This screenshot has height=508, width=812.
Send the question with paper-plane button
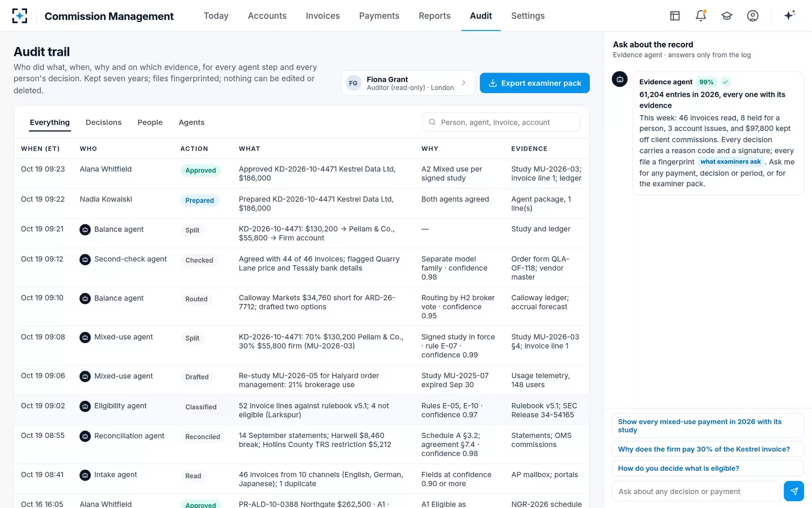(794, 492)
